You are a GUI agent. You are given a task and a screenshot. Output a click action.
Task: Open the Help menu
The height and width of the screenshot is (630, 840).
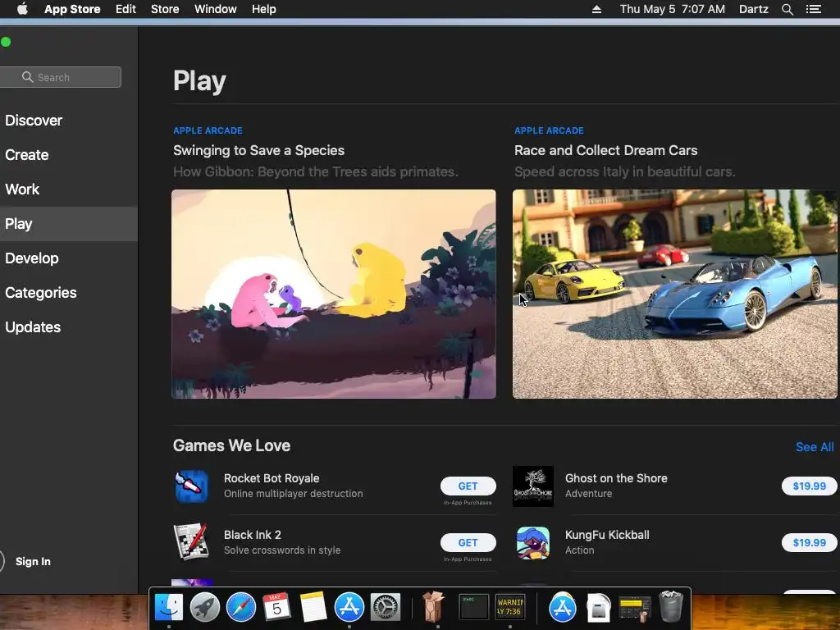[264, 9]
